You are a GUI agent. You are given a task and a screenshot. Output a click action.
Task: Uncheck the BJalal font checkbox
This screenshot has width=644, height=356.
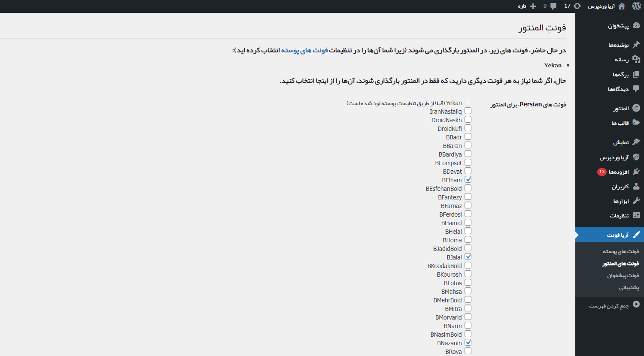click(x=468, y=257)
